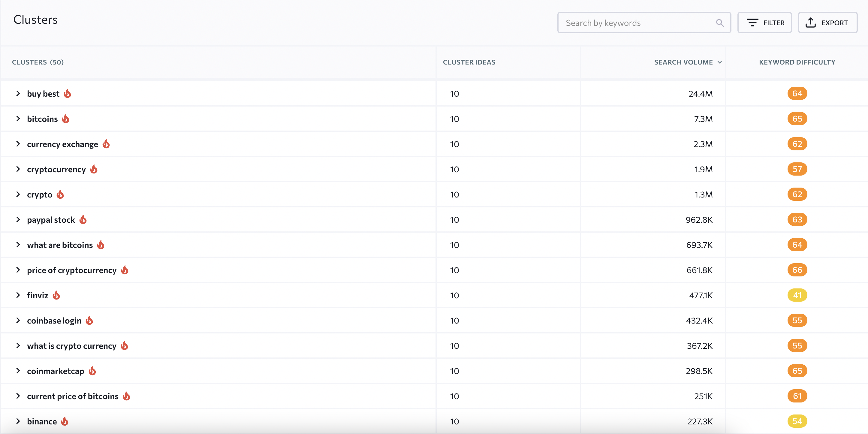Open the Filter options
Screen dimensions: 868x434
pyautogui.click(x=764, y=23)
